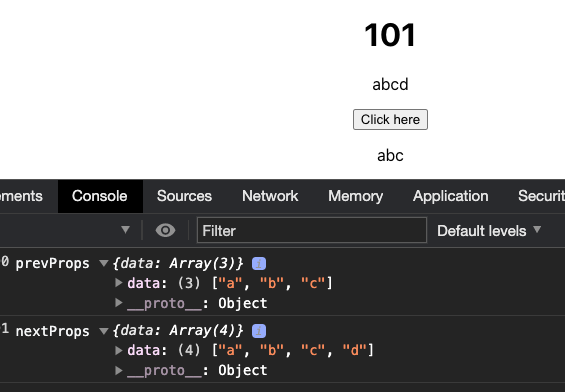Expand the prevProps data array
Viewport: 565px width, 392px height.
119,282
